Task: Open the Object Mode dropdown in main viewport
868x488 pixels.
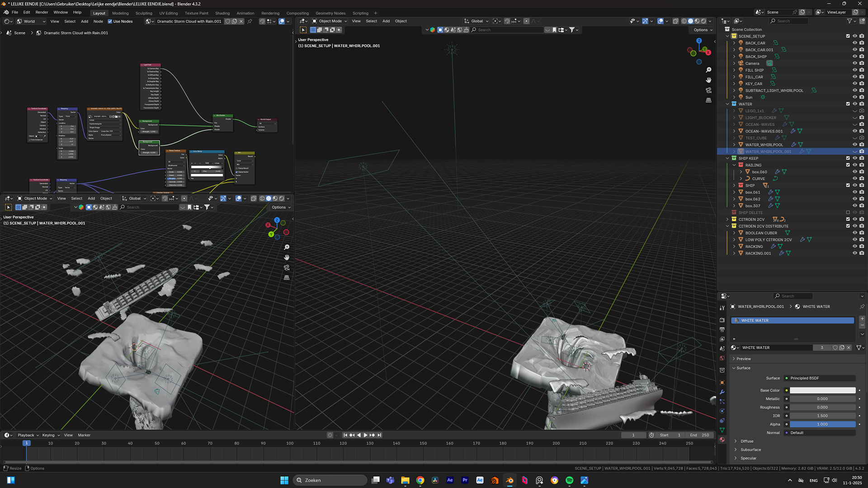Action: (330, 21)
